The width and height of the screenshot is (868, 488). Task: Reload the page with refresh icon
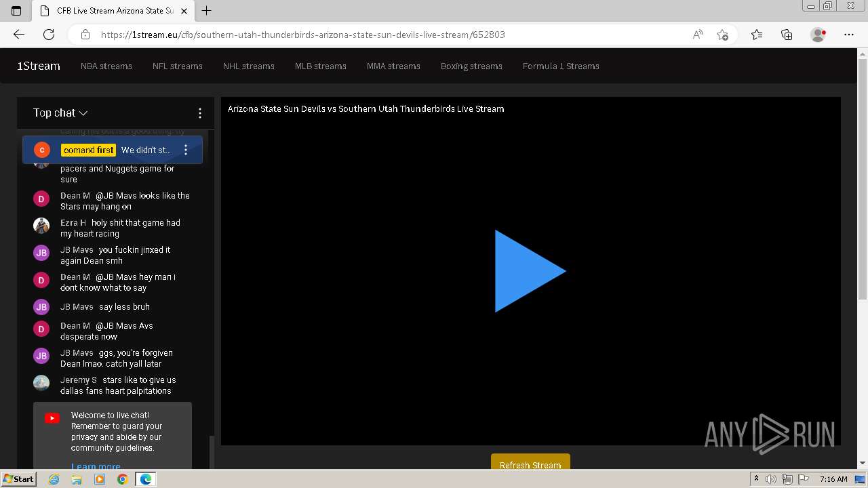pos(49,35)
